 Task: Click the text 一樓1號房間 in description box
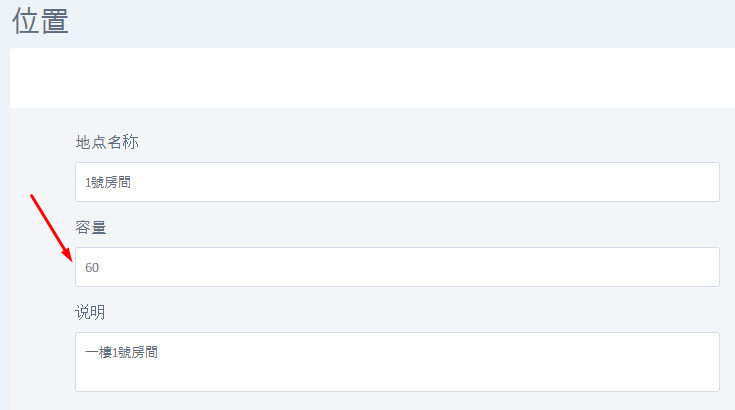pyautogui.click(x=122, y=352)
